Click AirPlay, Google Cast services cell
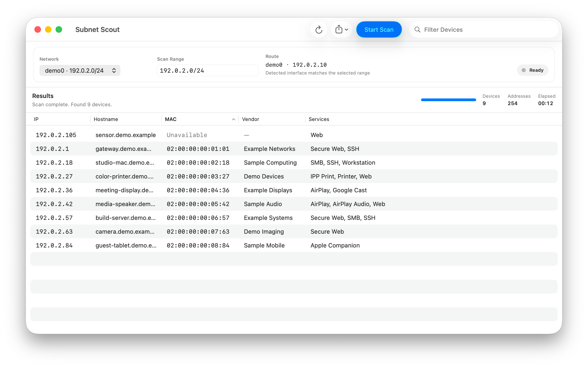The height and width of the screenshot is (368, 588). tap(339, 190)
